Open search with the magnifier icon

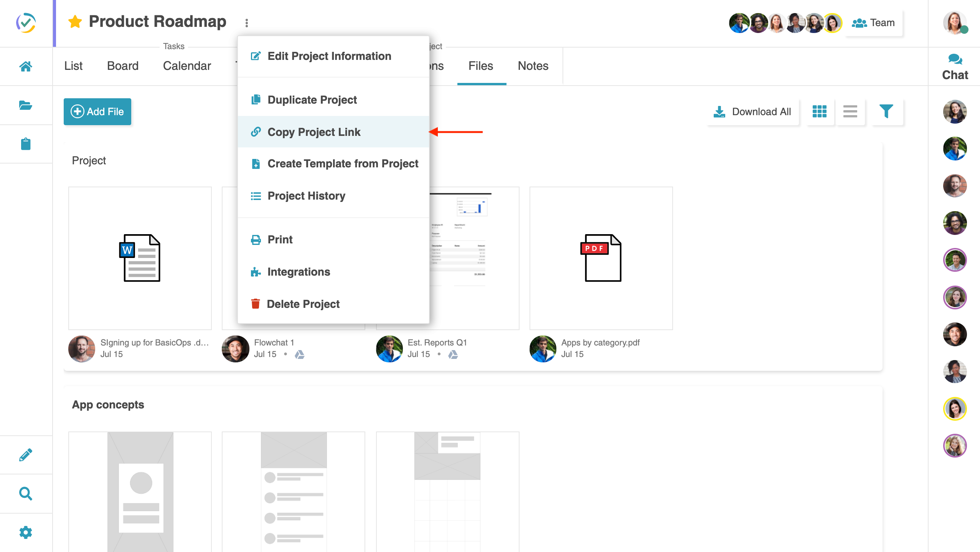coord(26,494)
